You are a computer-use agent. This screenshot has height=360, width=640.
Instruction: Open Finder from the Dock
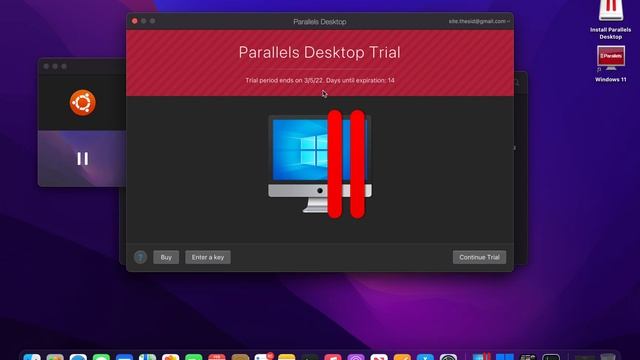32,357
